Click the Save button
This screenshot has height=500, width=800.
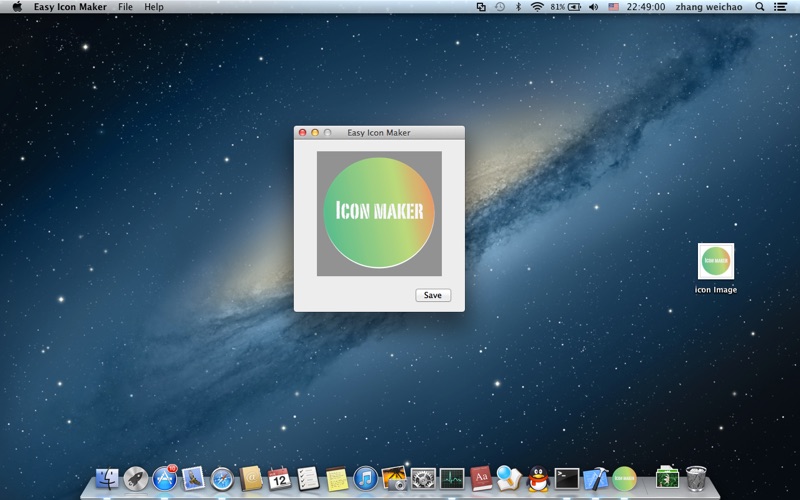(432, 295)
